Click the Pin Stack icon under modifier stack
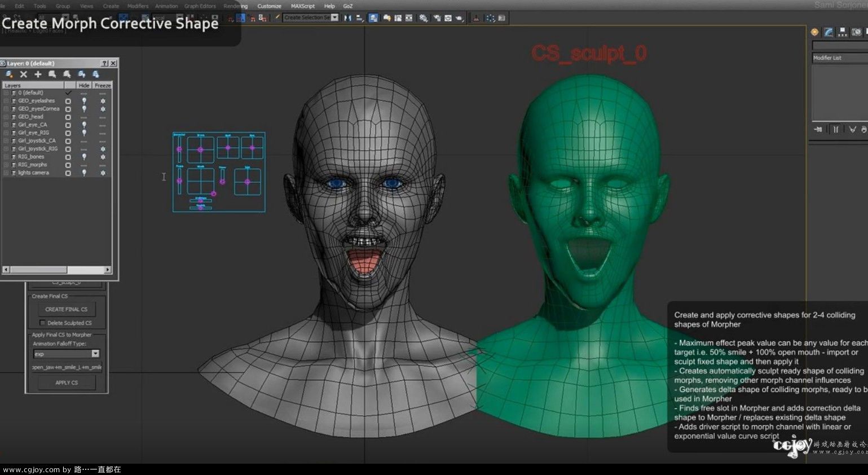Screen dimensions: 868x475 (818, 130)
